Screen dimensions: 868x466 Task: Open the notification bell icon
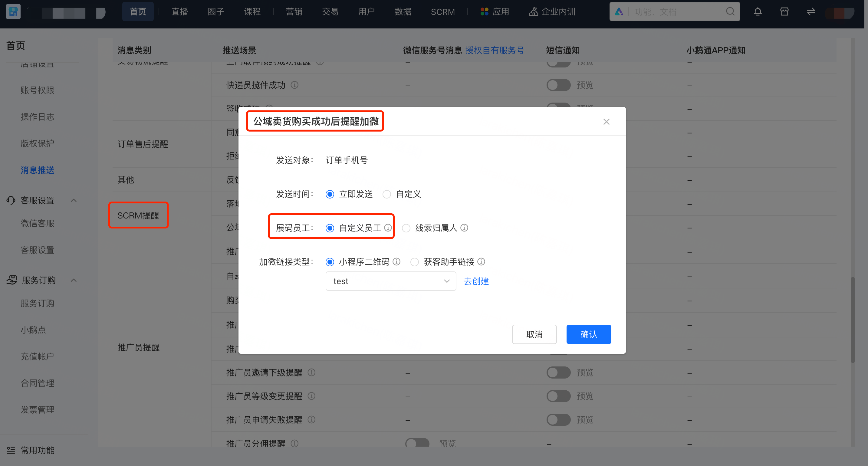click(758, 12)
